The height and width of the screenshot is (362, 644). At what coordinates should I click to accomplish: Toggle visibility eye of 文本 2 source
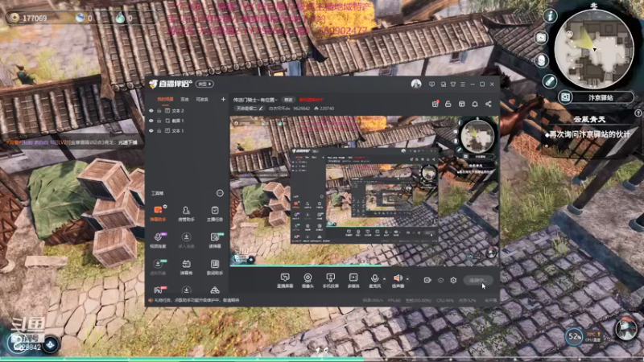coord(151,111)
